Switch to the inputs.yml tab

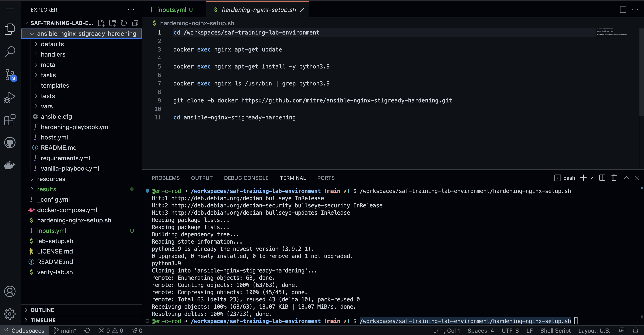172,10
